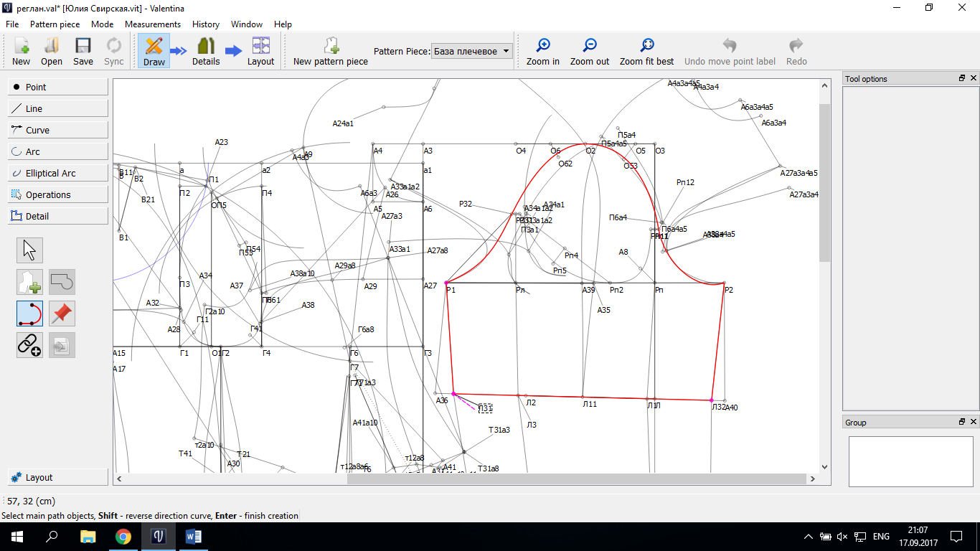Toggle the seam allowance detail tool

pyautogui.click(x=30, y=282)
